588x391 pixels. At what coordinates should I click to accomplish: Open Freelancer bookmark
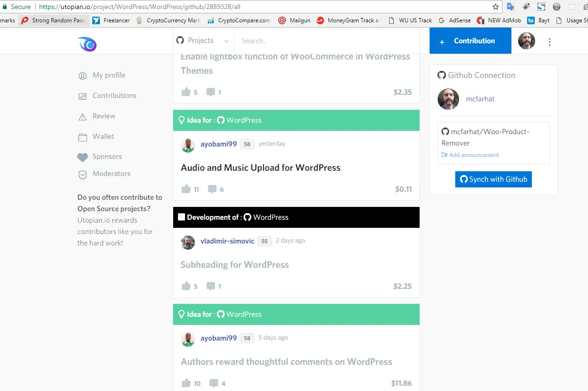tap(111, 20)
